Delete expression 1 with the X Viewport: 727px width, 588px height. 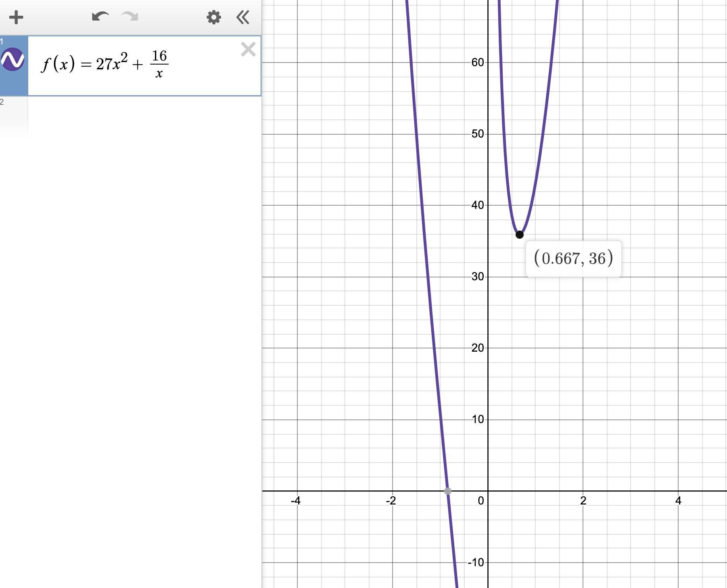coord(248,49)
